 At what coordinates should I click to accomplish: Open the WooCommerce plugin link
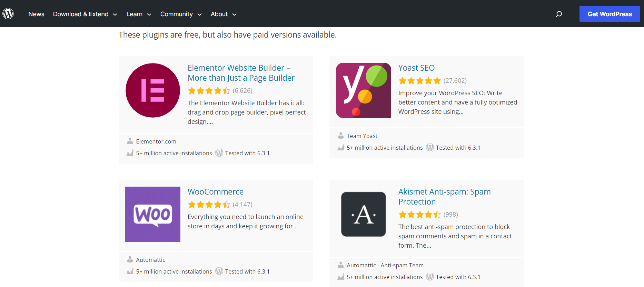pyautogui.click(x=216, y=192)
